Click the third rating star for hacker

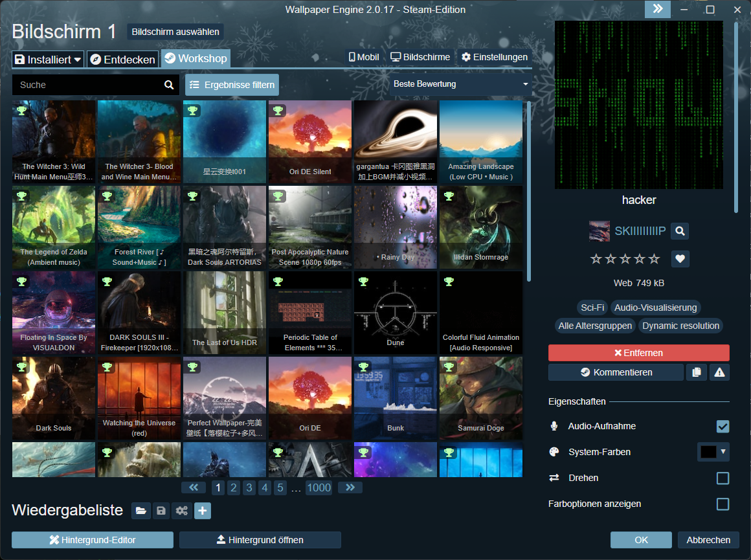pyautogui.click(x=625, y=259)
